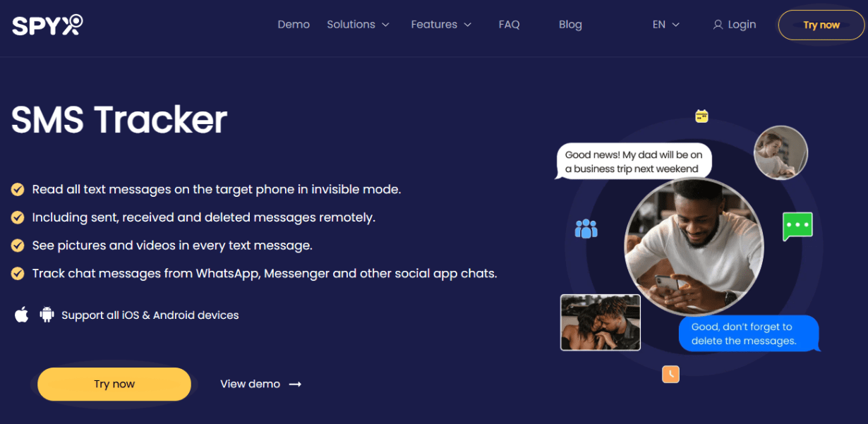Click the arrow next to View demo
868x424 pixels.
pyautogui.click(x=296, y=384)
